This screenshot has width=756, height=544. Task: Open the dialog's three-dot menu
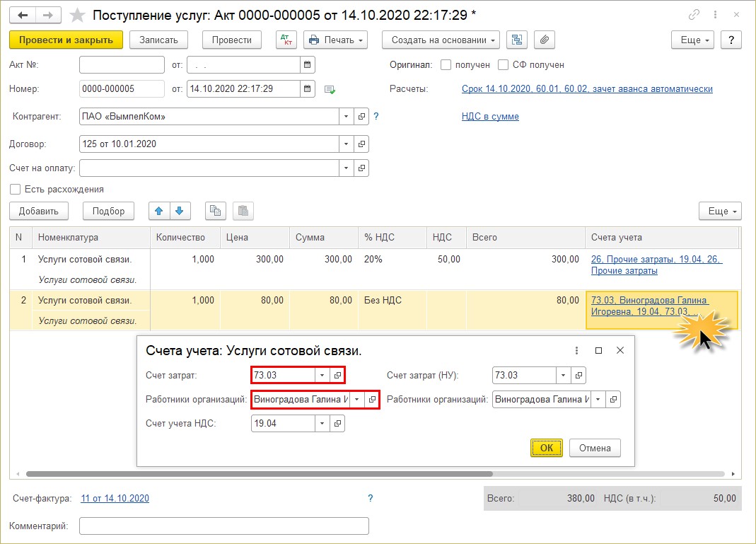coord(576,351)
